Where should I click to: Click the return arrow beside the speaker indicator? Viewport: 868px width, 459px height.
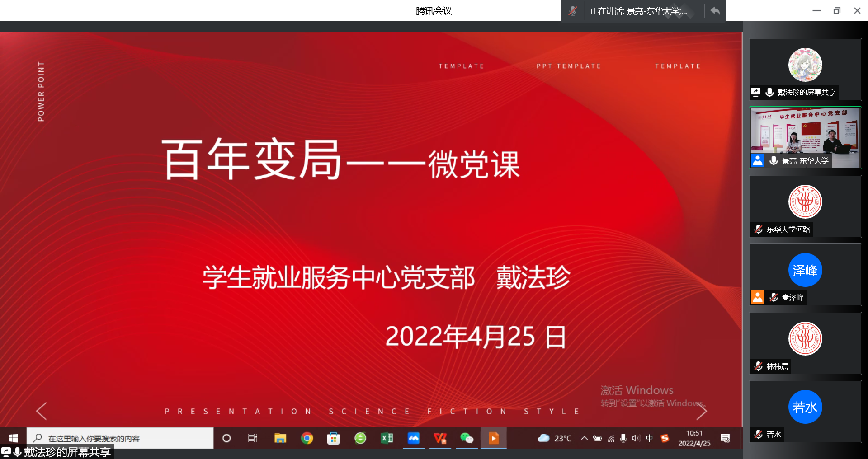point(715,11)
